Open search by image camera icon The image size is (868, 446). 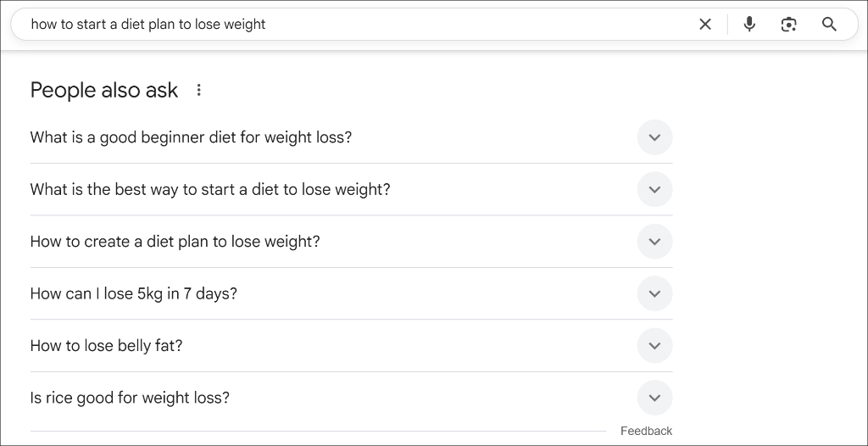click(x=789, y=25)
